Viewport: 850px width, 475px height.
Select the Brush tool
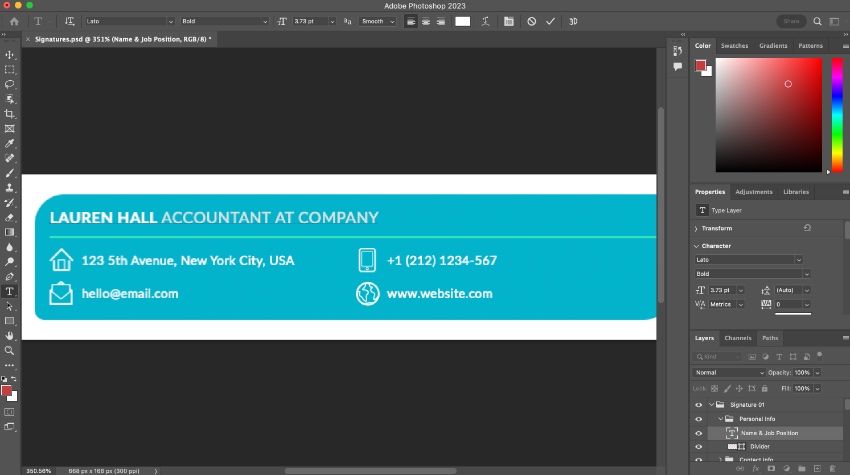(9, 173)
